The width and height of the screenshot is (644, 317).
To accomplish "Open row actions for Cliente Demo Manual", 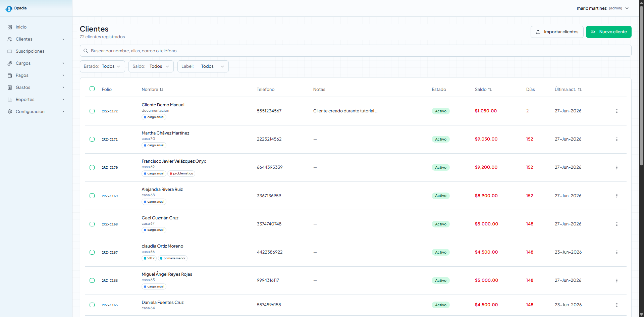I will tap(616, 111).
